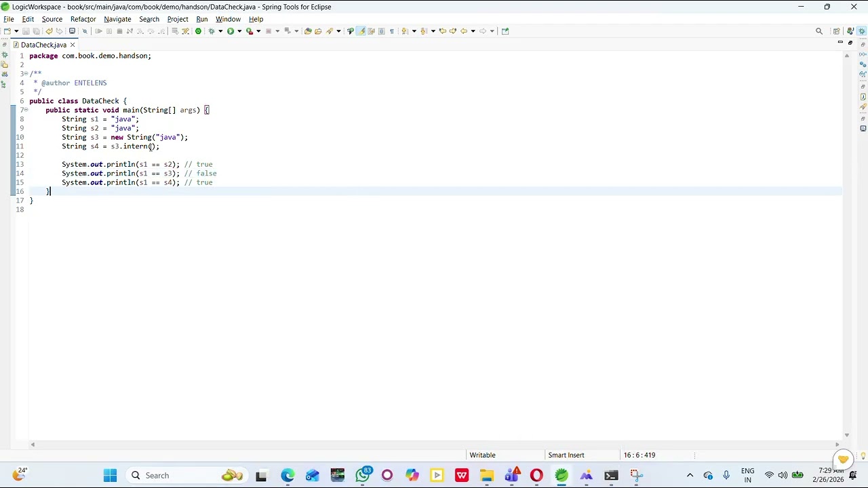
Task: Close the DataCheck.java tab
Action: pyautogui.click(x=73, y=45)
